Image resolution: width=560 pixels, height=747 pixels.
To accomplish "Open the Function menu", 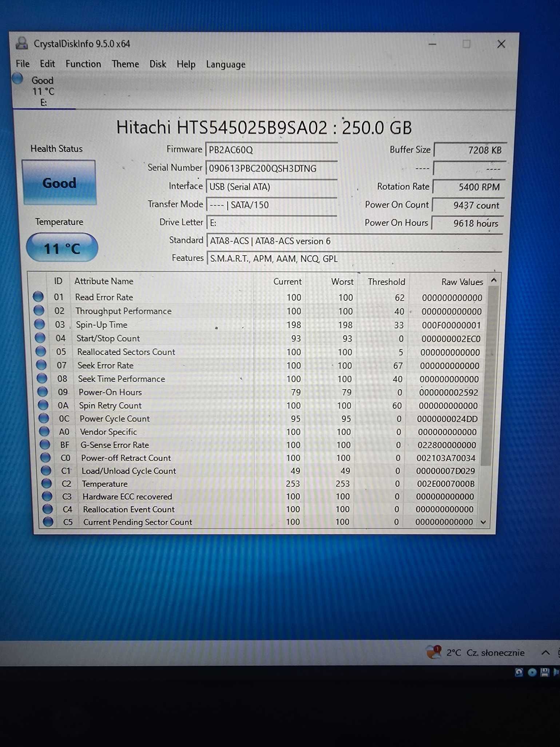I will coord(83,64).
